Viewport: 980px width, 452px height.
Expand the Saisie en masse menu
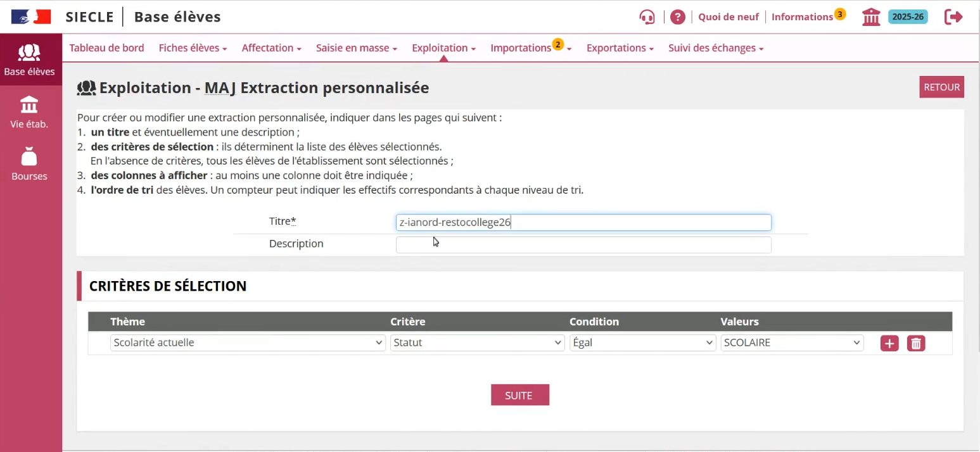pyautogui.click(x=357, y=48)
